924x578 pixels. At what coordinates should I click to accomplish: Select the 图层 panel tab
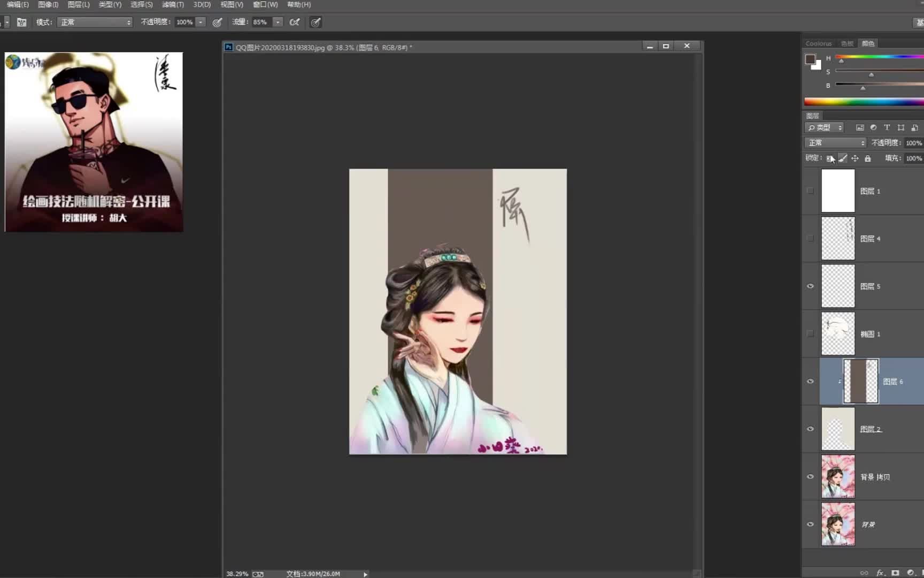(x=813, y=116)
